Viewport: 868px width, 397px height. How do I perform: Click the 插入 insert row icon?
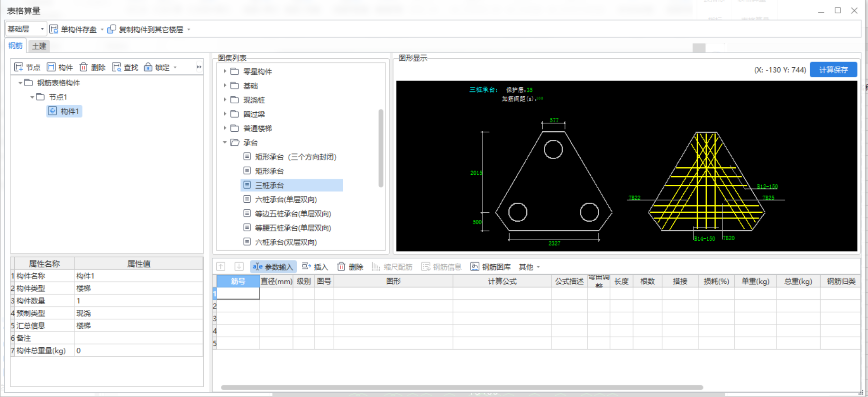pos(306,267)
